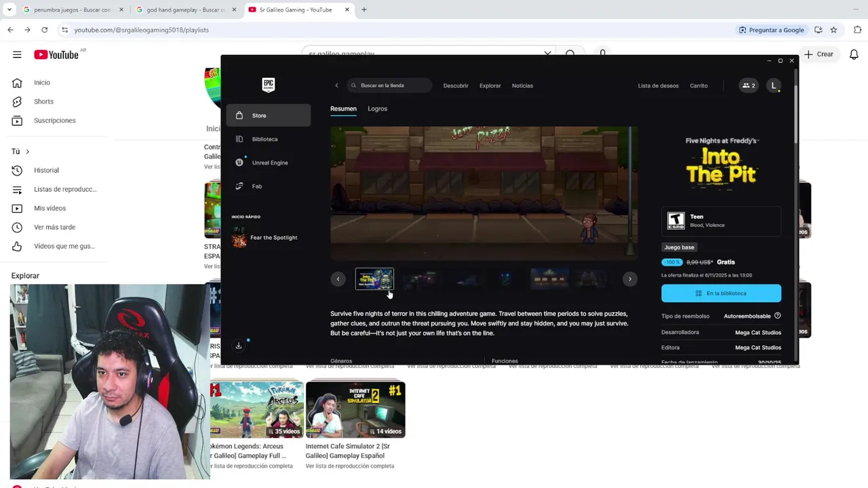
Task: Click the 'En la biblioteca' button
Action: coord(721,293)
